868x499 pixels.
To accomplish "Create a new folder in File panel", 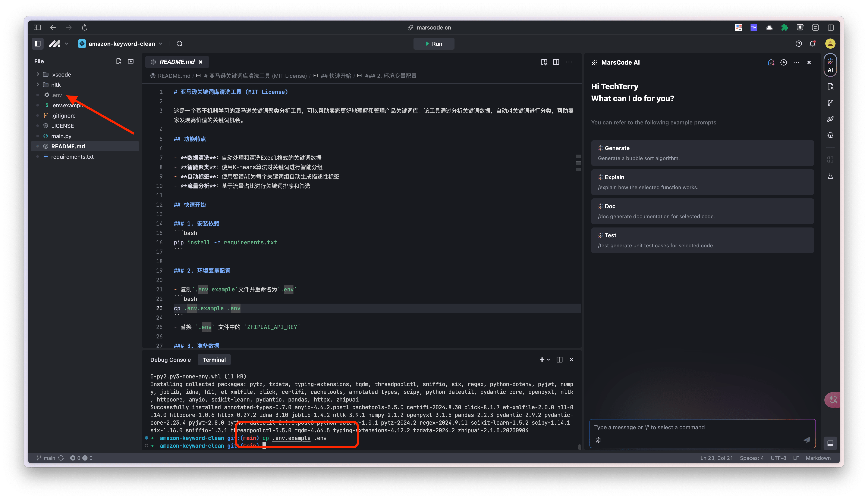I will pyautogui.click(x=131, y=61).
